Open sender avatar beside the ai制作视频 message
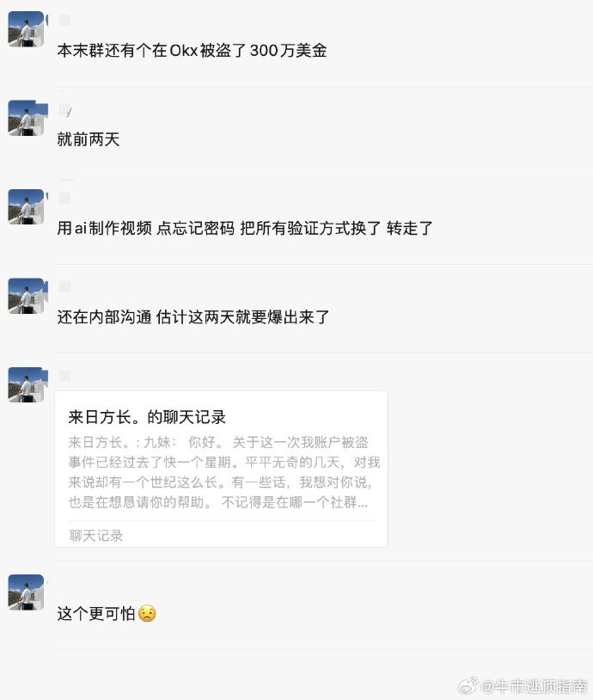This screenshot has height=700, width=593. pos(26,206)
